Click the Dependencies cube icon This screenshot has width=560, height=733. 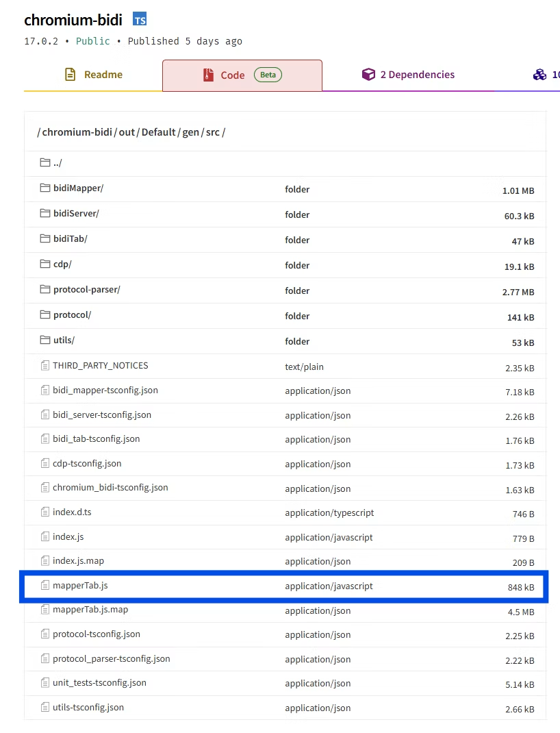click(x=368, y=75)
